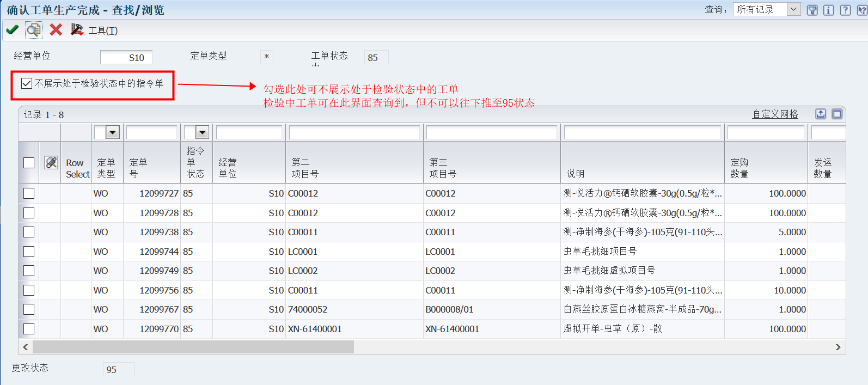
Task: Select the checkbox for order 12099767
Action: (29, 309)
